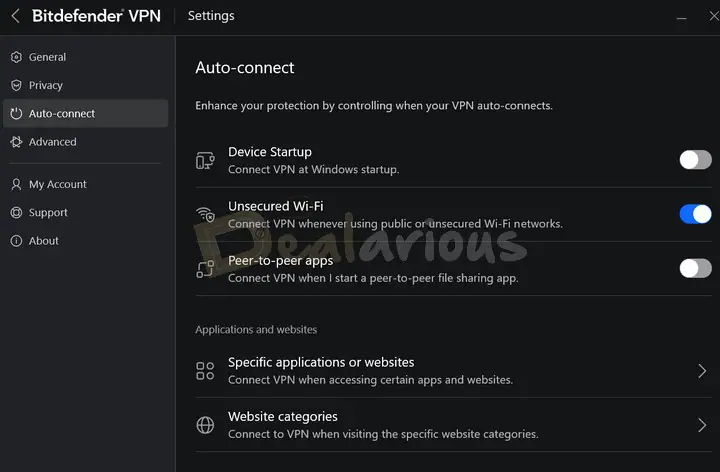Image resolution: width=720 pixels, height=472 pixels.
Task: Click the General gear icon in sidebar
Action: [16, 57]
